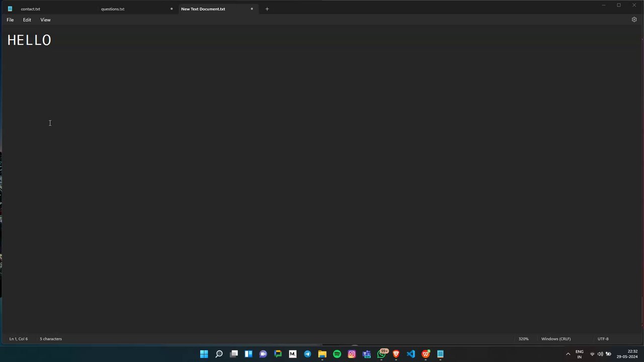The width and height of the screenshot is (644, 362).
Task: Add a new tab with plus icon
Action: tap(267, 9)
